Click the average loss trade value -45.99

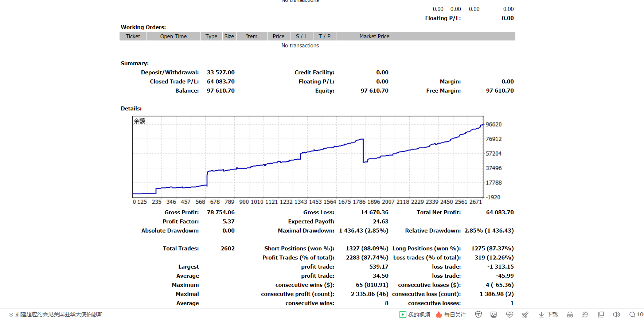pos(505,276)
